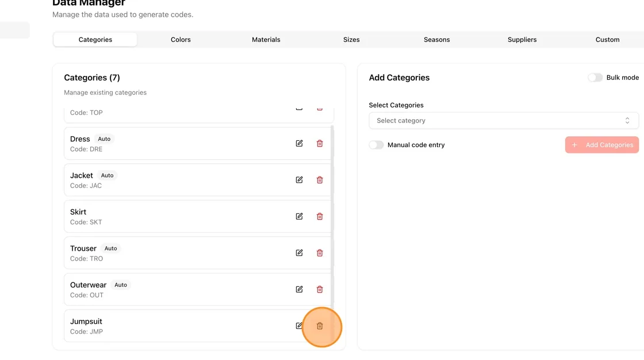Click the Code: TRO text

coord(86,258)
